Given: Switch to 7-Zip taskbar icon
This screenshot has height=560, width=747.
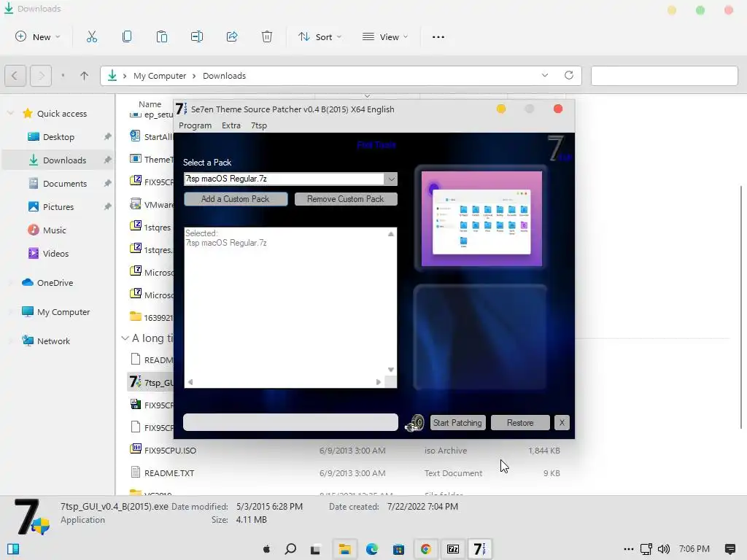Looking at the screenshot, I should pos(452,549).
